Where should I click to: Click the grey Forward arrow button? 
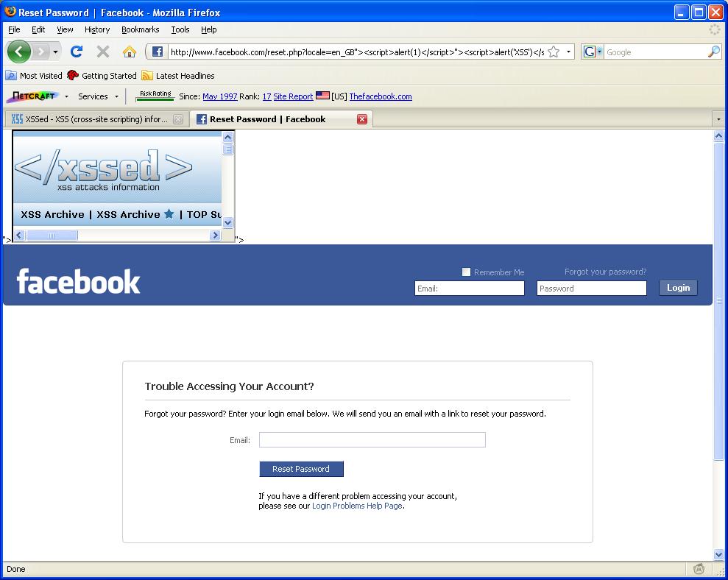tap(41, 52)
